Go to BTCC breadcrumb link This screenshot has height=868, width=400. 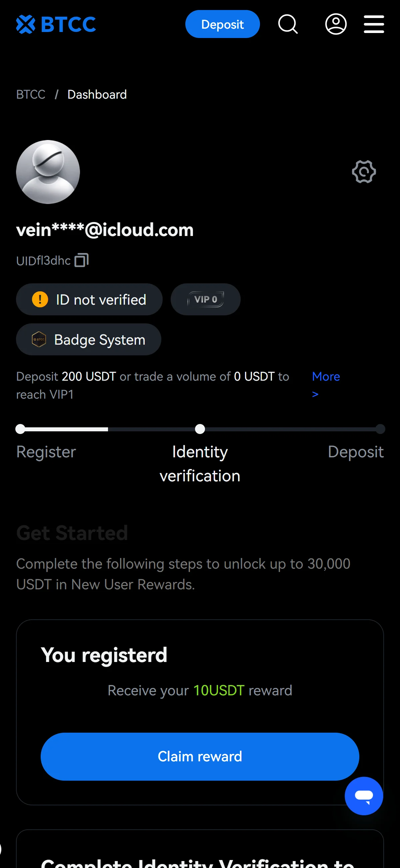pyautogui.click(x=31, y=94)
